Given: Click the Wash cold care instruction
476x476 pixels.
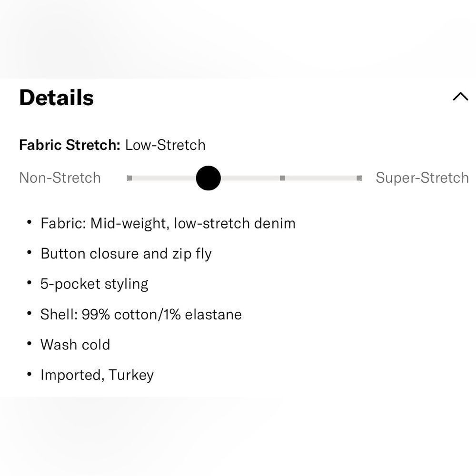Looking at the screenshot, I should (x=75, y=344).
